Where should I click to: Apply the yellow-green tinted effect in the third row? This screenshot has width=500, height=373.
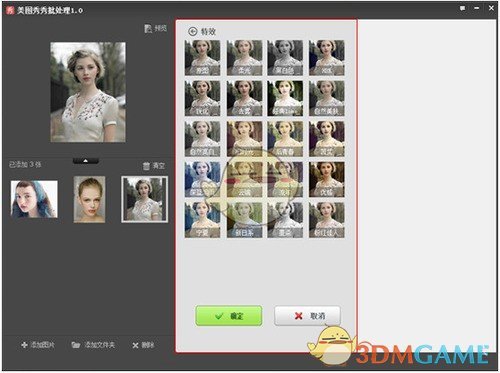[x=285, y=139]
